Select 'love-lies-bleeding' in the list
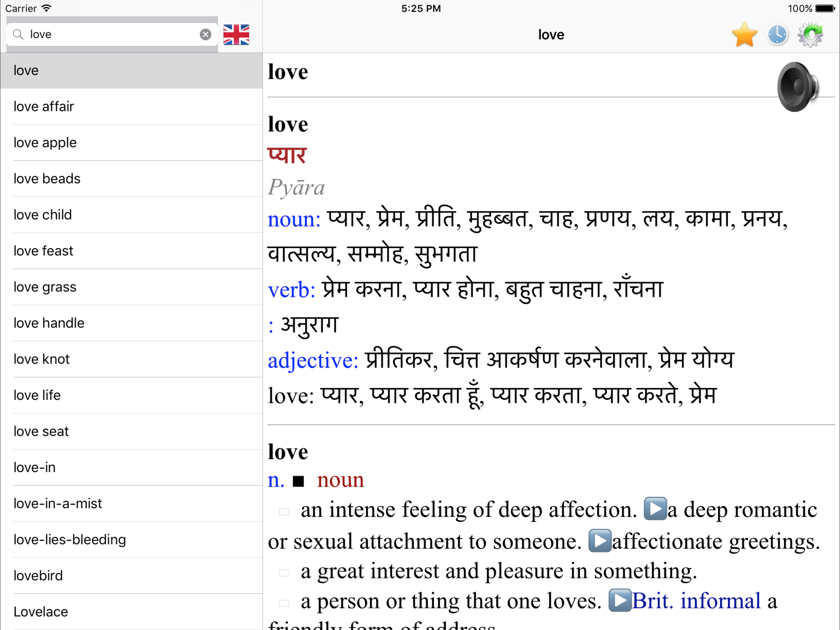840x630 pixels. [131, 540]
